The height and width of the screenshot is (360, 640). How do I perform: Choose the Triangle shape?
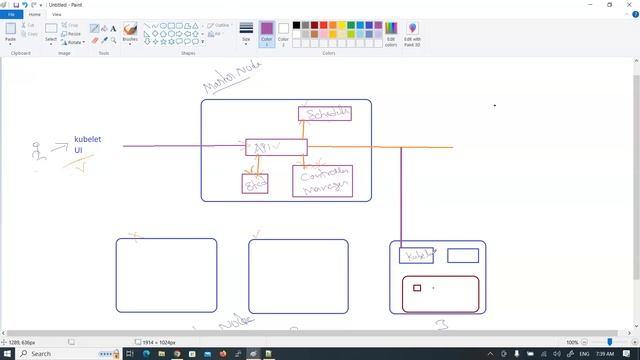195,26
